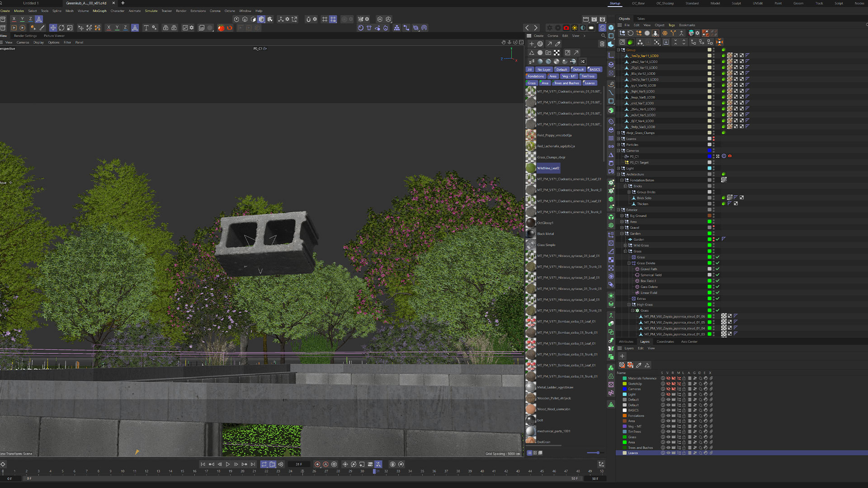This screenshot has height=488, width=868.
Task: Click the text tool icon
Action: [x=146, y=28]
